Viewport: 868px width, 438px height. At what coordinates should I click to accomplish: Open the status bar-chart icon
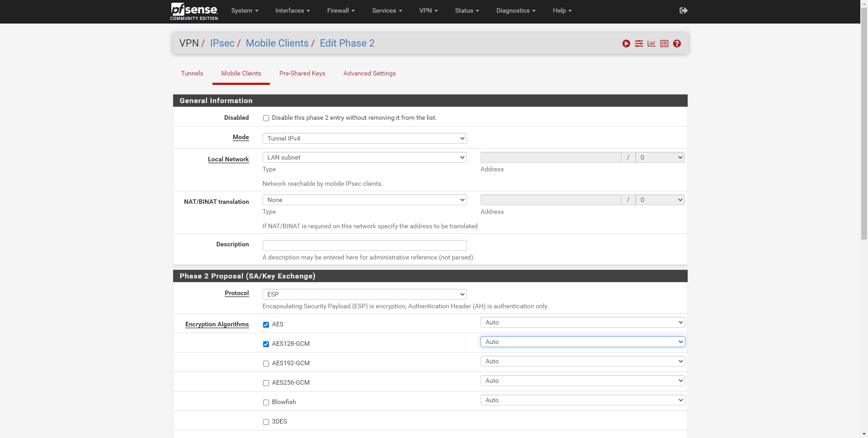coord(651,43)
